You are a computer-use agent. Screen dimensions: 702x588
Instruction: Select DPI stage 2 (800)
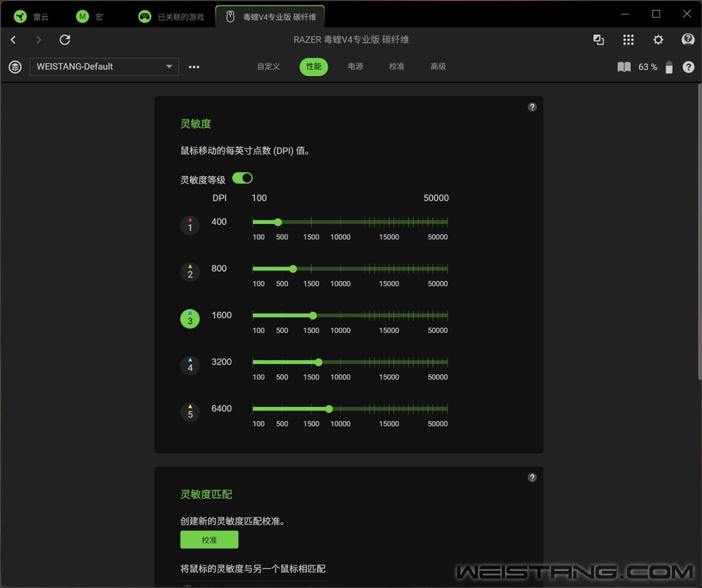tap(190, 271)
